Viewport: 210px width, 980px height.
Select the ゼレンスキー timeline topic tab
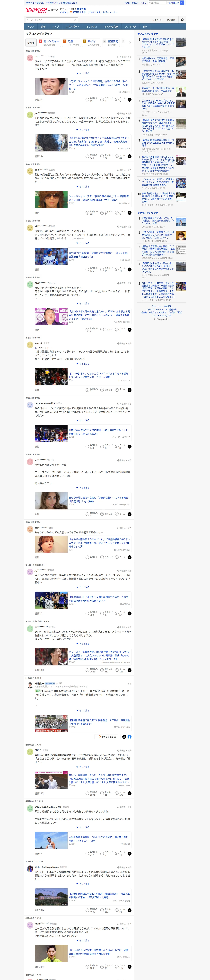49,43
